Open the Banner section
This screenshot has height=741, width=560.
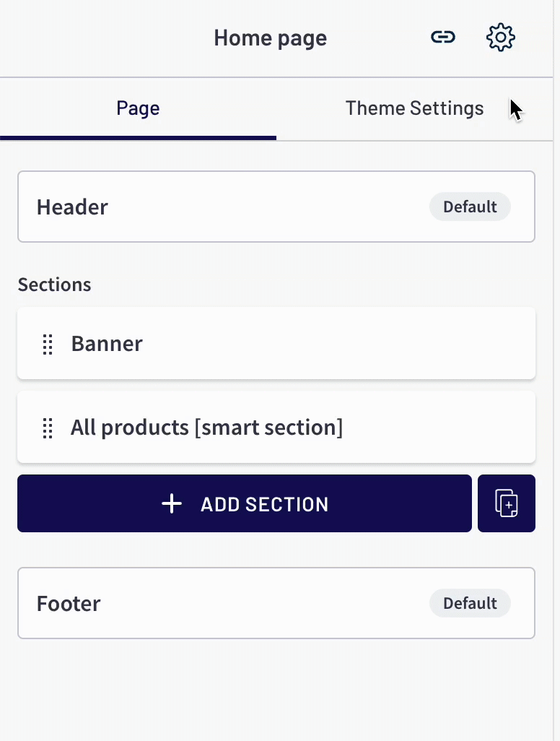click(276, 343)
